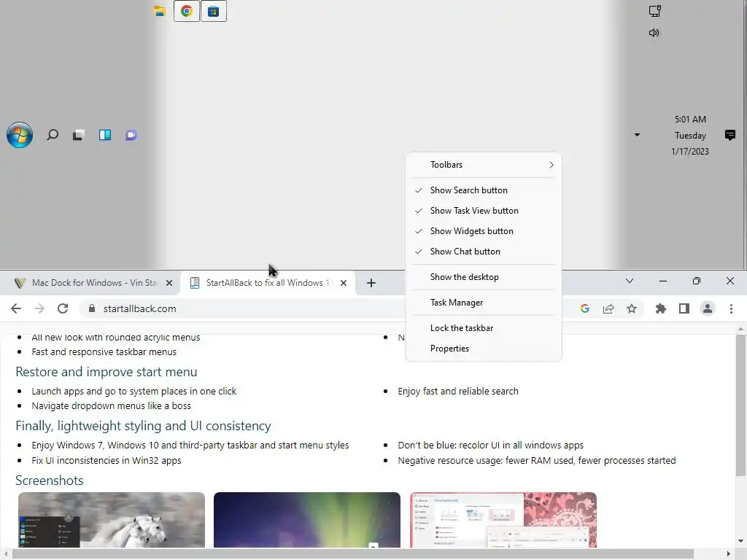This screenshot has height=560, width=747.
Task: Click "Finally, lightweight styling and UI consistency" heading
Action: point(143,426)
